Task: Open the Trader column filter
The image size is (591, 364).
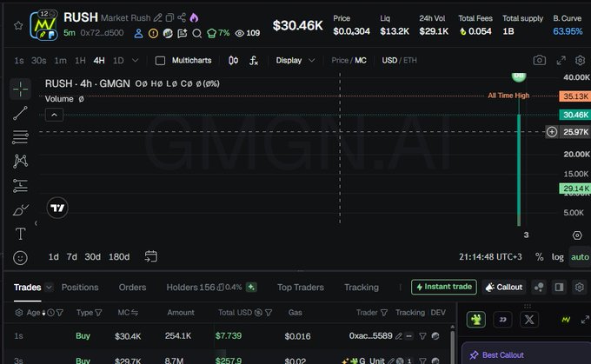Action: pyautogui.click(x=384, y=313)
